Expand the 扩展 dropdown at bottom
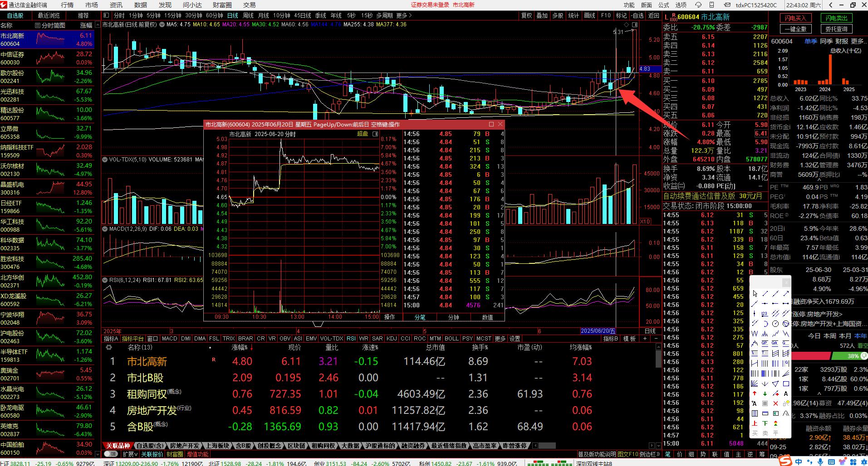This screenshot has width=868, height=466. coord(130,454)
